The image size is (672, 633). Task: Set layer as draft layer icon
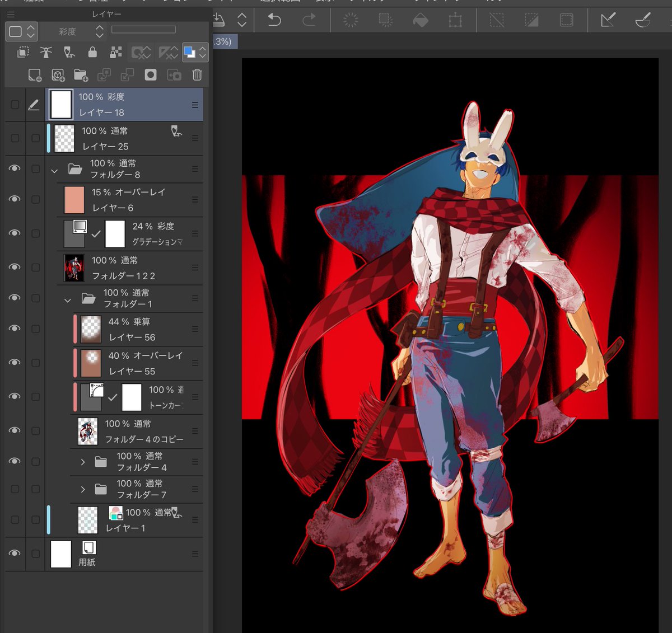click(x=69, y=53)
